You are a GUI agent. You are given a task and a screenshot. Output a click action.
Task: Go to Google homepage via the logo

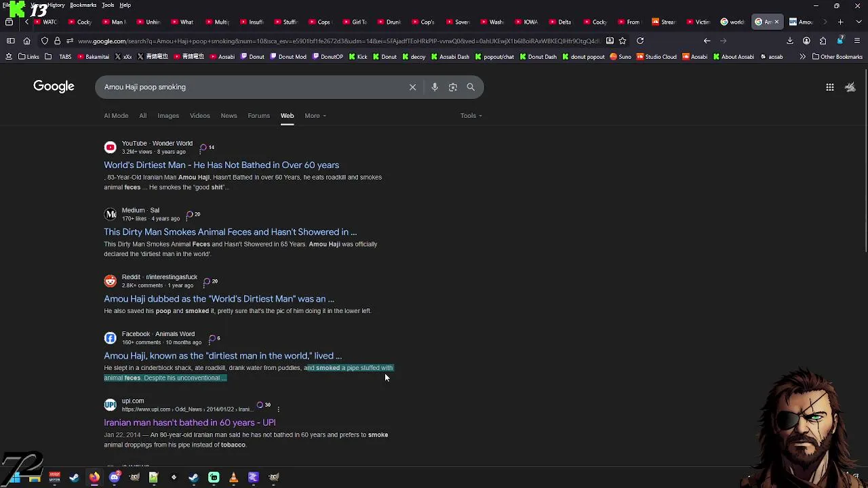coord(54,86)
